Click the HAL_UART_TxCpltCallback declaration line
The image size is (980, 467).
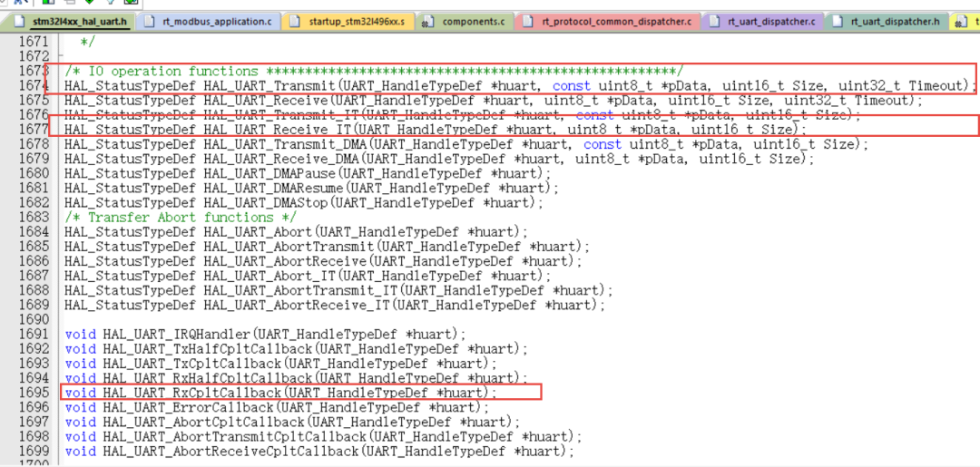[281, 364]
